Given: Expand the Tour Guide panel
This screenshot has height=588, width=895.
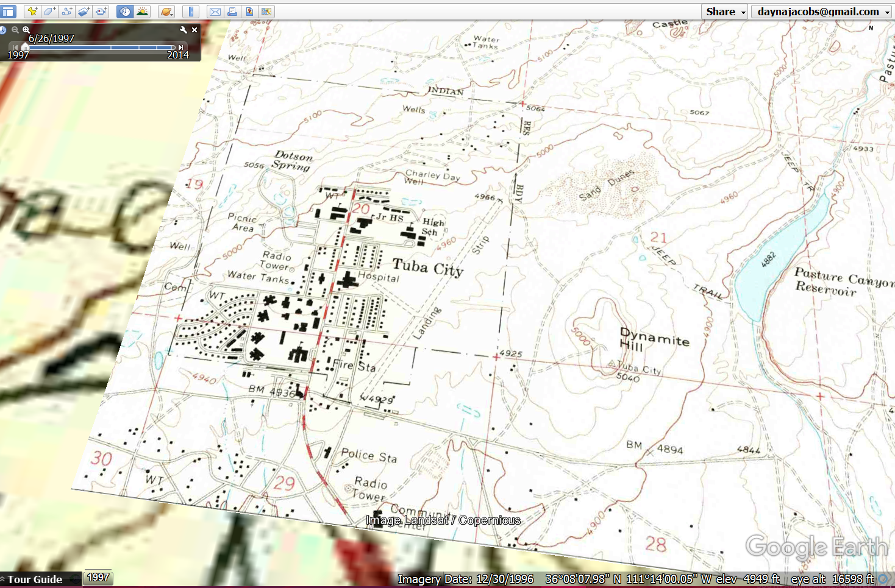Looking at the screenshot, I should [x=34, y=579].
